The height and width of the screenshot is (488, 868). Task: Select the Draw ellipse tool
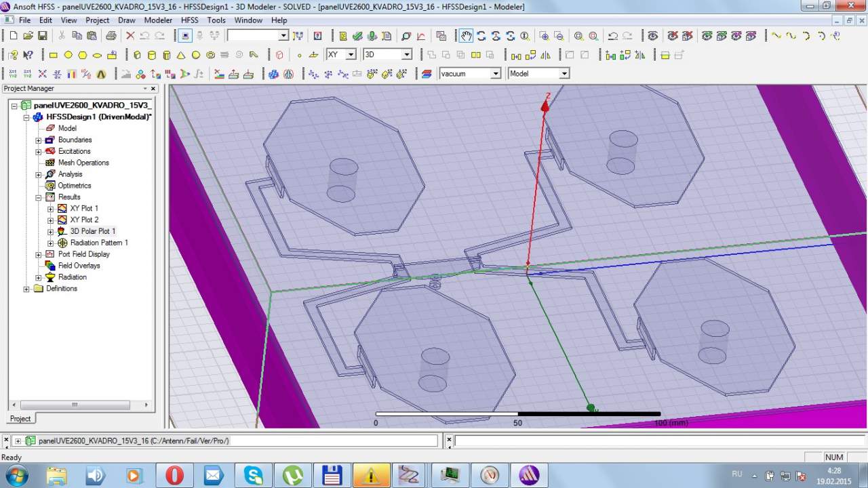97,55
